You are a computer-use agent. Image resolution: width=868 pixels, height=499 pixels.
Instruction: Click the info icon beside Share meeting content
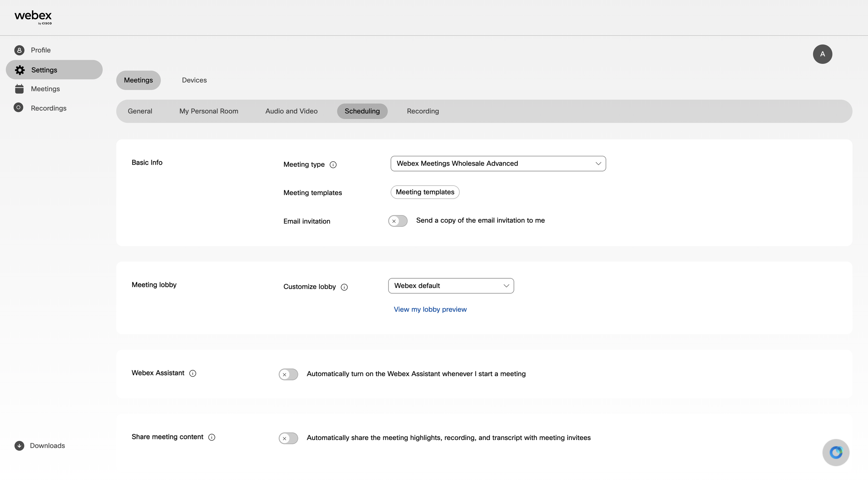tap(212, 437)
